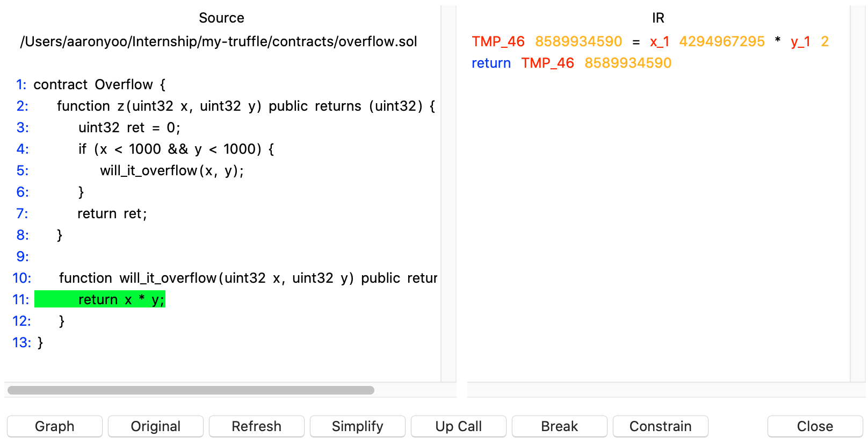Image resolution: width=868 pixels, height=444 pixels.
Task: Refresh the IR view
Action: [256, 426]
